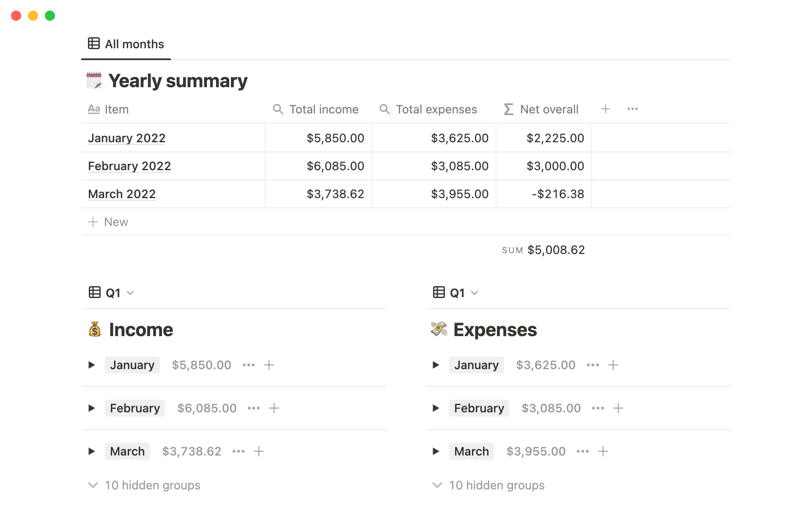The height and width of the screenshot is (508, 812).
Task: Expand the February expenses group triangle
Action: pos(436,408)
